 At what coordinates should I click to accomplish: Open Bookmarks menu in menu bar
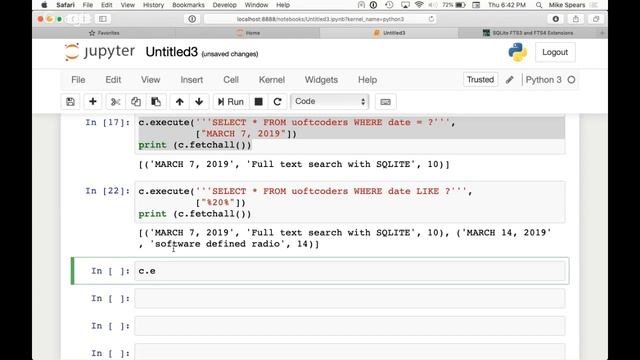coord(188,5)
